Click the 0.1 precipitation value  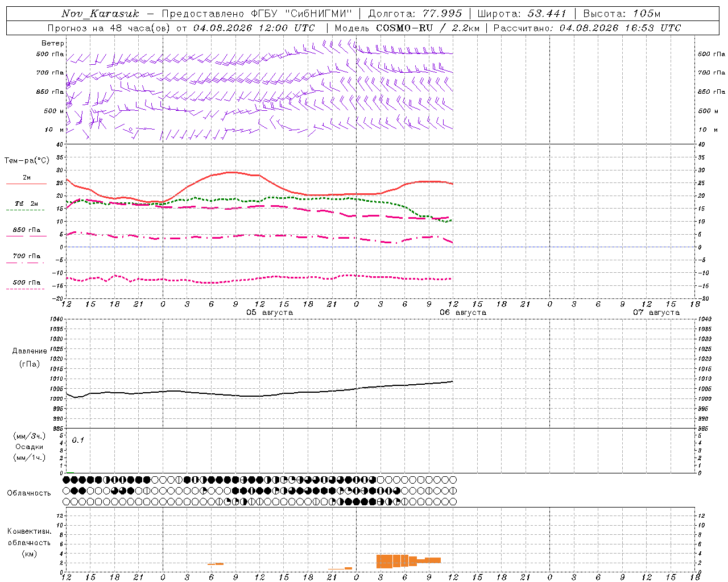point(78,440)
